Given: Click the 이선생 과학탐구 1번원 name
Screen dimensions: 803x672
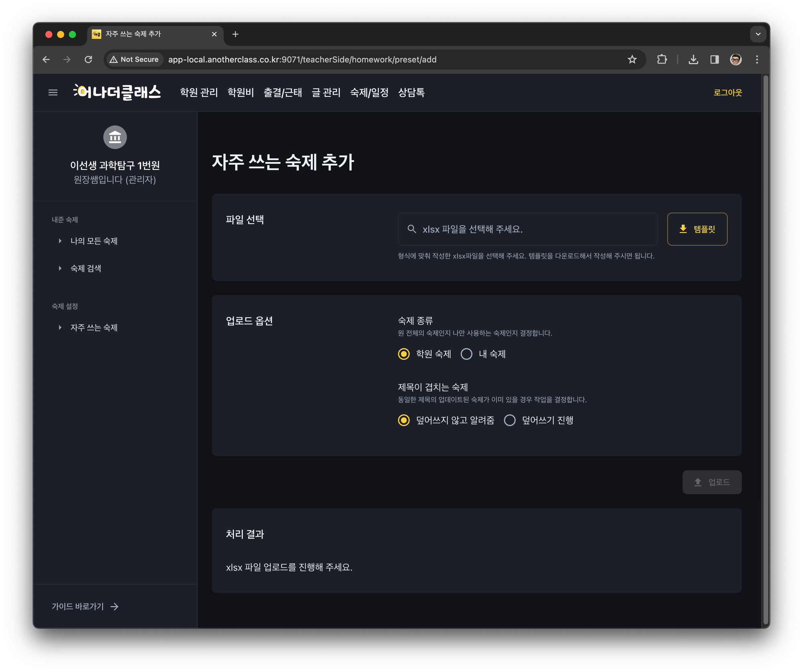Looking at the screenshot, I should [115, 165].
